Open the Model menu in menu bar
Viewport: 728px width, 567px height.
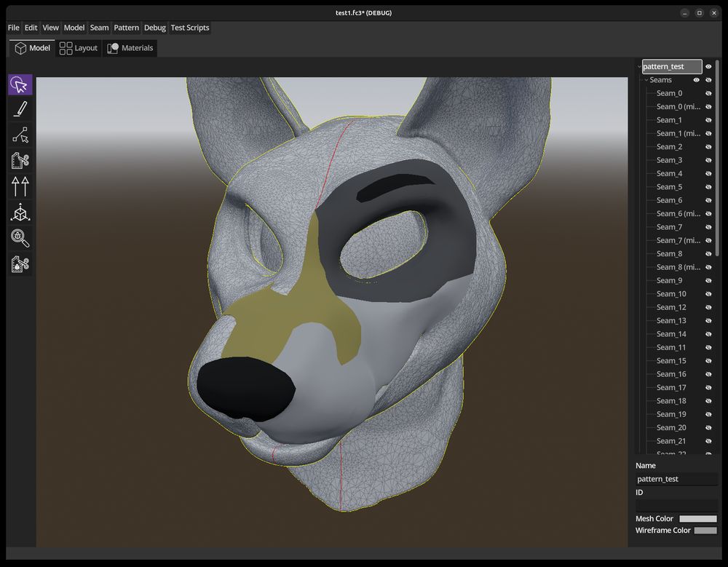pyautogui.click(x=74, y=28)
